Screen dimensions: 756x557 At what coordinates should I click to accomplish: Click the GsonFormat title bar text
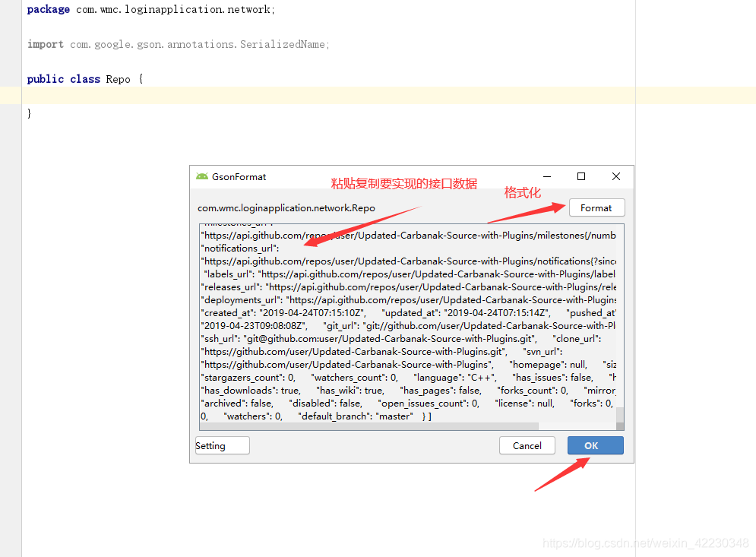239,177
